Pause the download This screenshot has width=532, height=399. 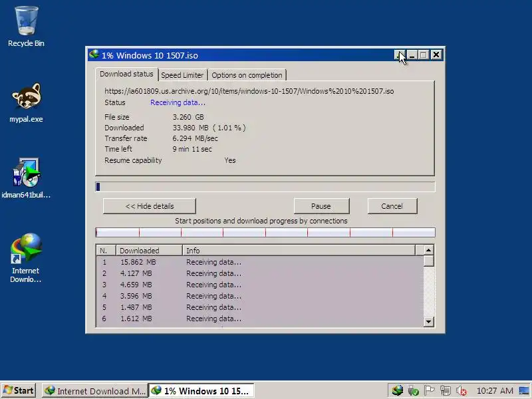point(321,206)
